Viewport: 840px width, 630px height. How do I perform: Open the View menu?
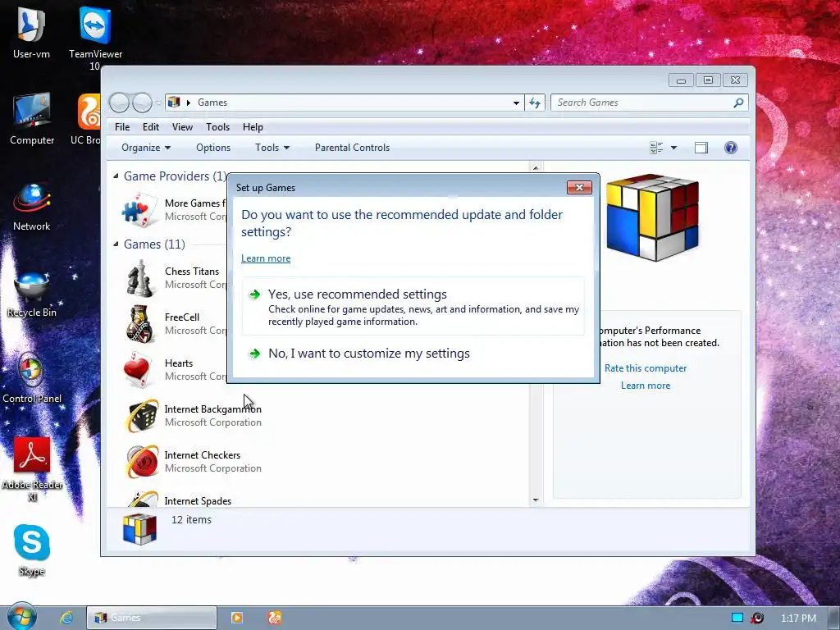pyautogui.click(x=182, y=127)
